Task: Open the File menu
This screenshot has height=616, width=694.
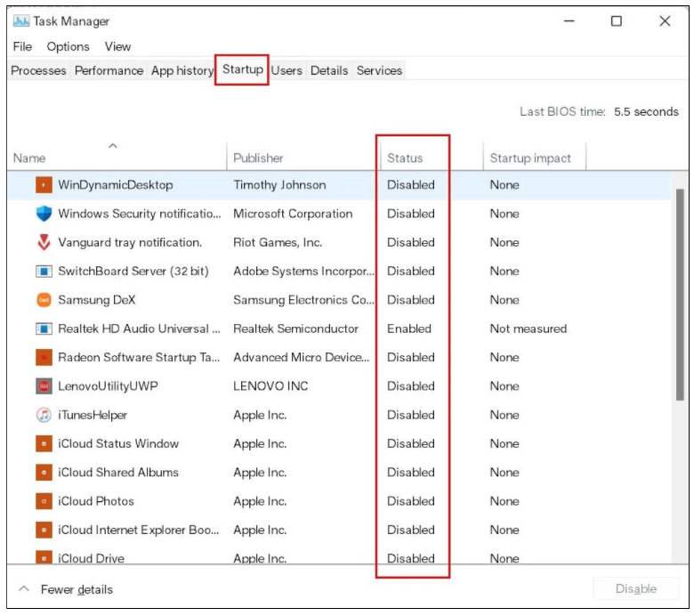Action: 22,46
